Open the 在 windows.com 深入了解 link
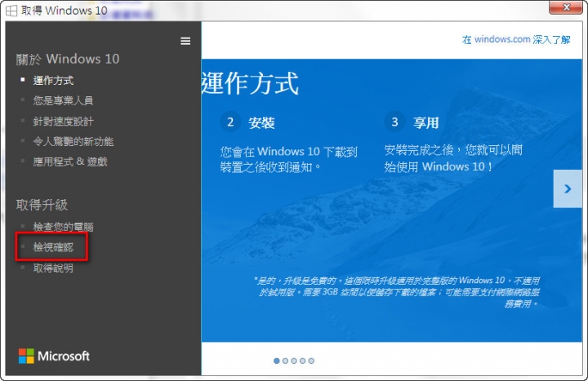This screenshot has width=588, height=381. 516,39
